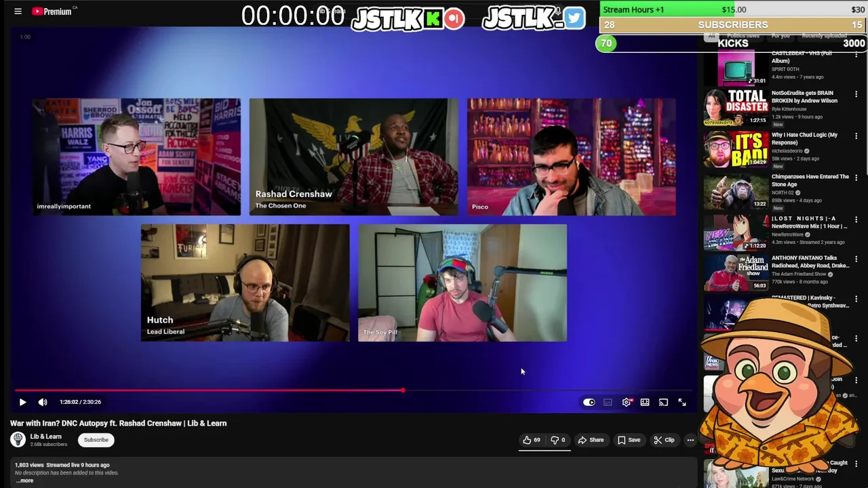The width and height of the screenshot is (868, 488).
Task: Enter fullscreen mode
Action: coord(682,403)
